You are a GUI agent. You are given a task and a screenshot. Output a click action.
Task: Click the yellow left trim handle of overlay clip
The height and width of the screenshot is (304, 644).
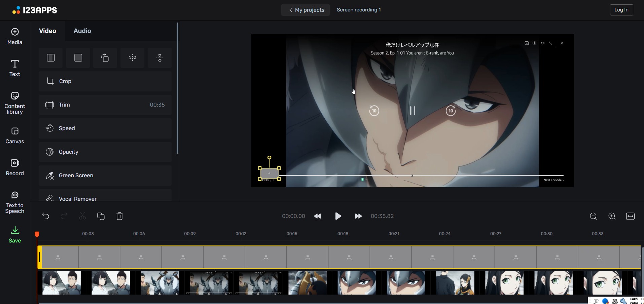[39, 257]
